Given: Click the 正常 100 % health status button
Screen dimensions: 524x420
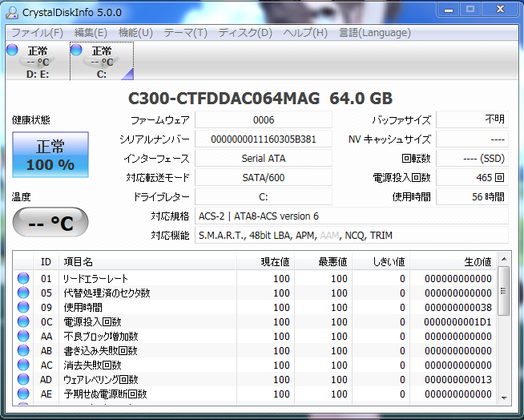Looking at the screenshot, I should (x=50, y=155).
